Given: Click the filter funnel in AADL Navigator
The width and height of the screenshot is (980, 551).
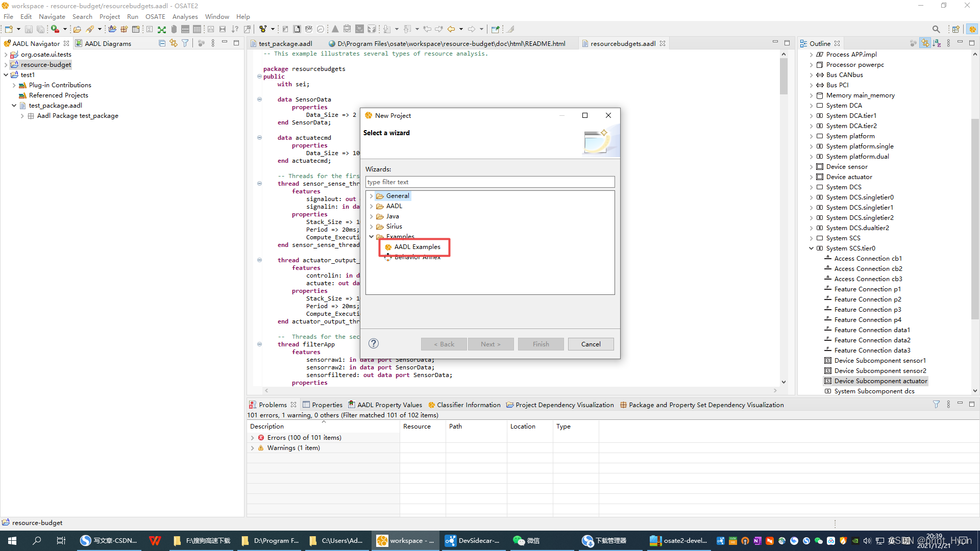Looking at the screenshot, I should click(x=185, y=43).
